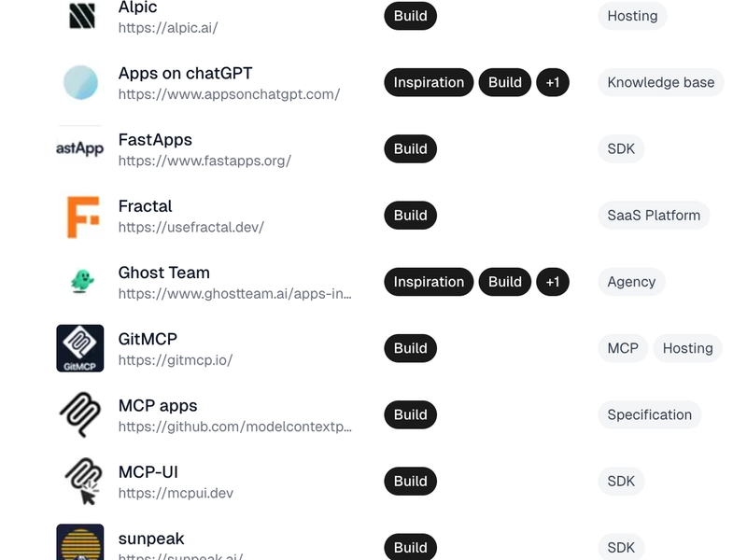Click the green Ghost Team mascot icon

82,281
